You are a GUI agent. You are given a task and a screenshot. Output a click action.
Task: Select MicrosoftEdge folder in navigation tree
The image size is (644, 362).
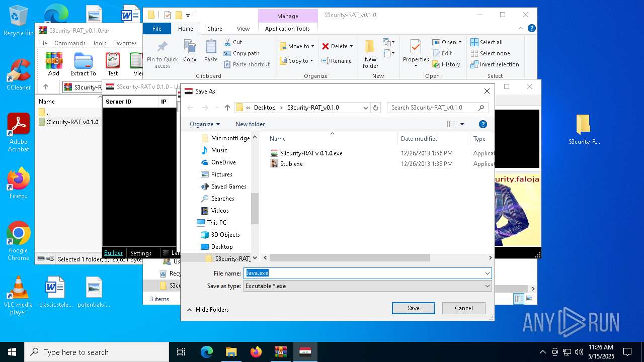pyautogui.click(x=230, y=138)
